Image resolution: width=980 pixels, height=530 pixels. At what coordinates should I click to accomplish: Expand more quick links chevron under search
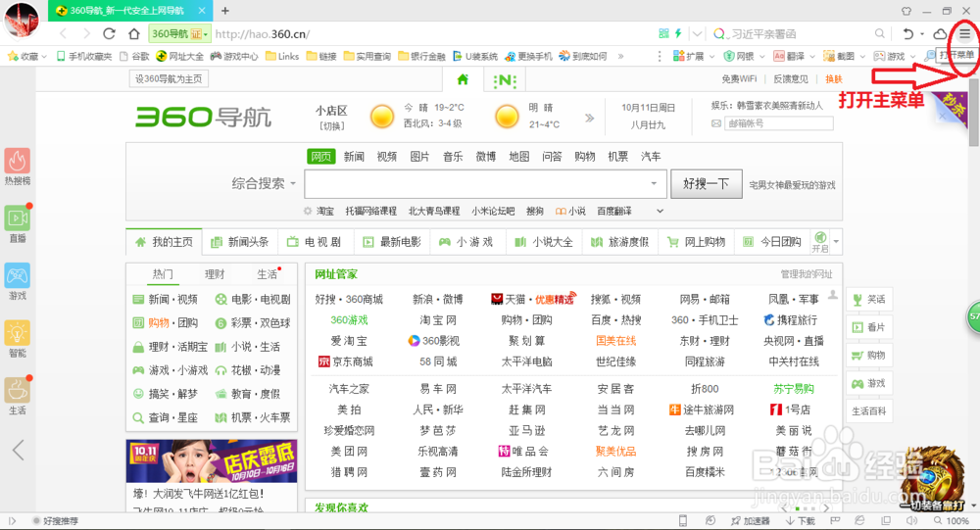pos(660,212)
